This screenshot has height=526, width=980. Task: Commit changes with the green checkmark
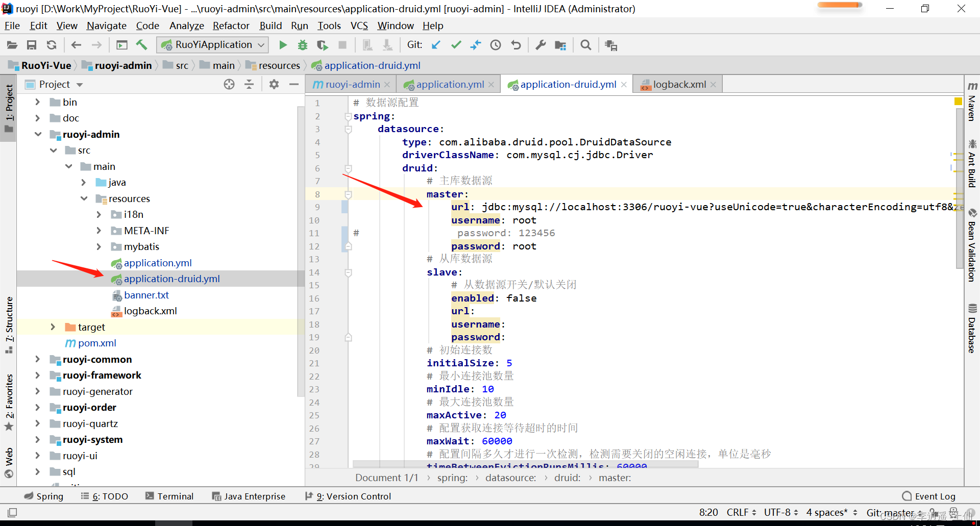(456, 45)
